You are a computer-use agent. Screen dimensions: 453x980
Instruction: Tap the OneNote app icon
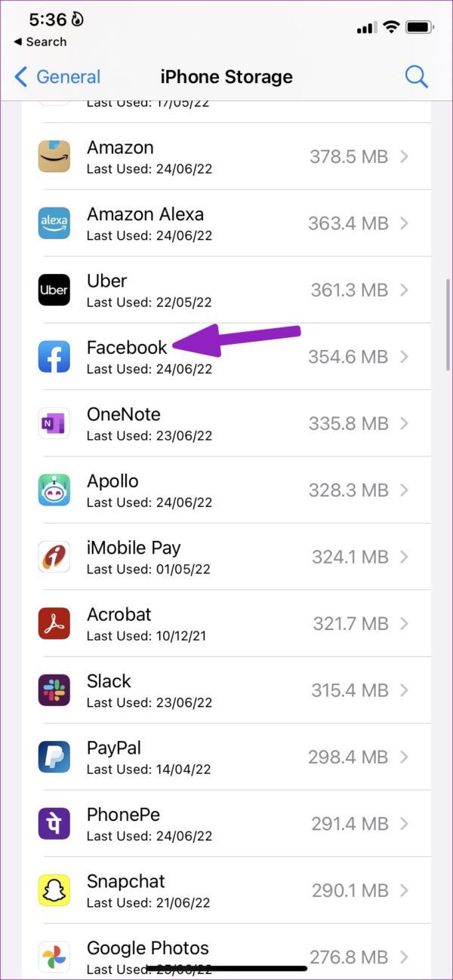(54, 423)
